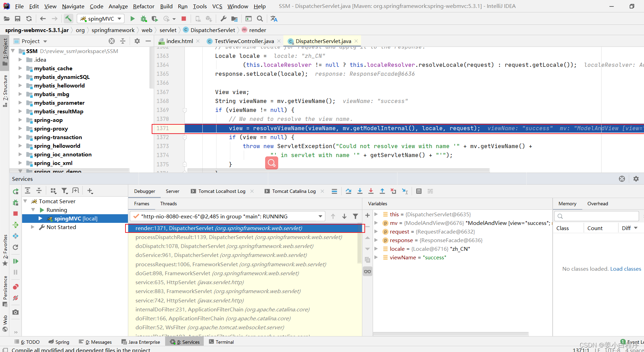The width and height of the screenshot is (644, 352).
Task: Click the Step Into debugger icon
Action: pyautogui.click(x=360, y=191)
